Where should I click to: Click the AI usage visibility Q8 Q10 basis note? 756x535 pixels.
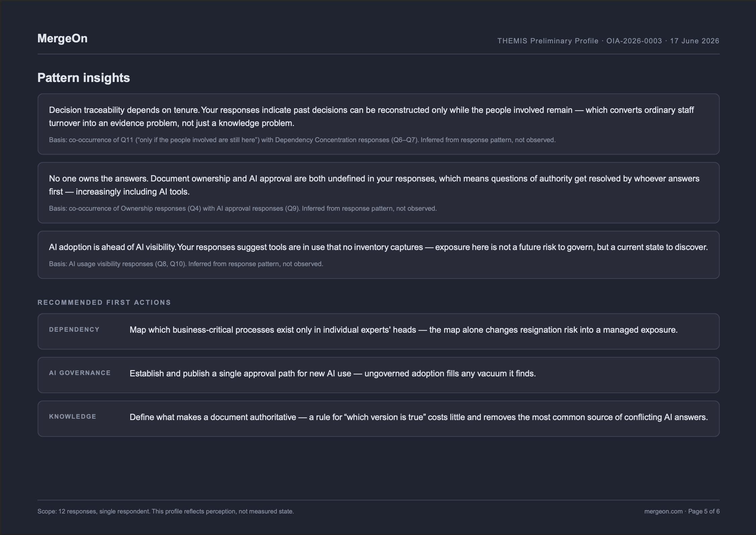click(186, 264)
